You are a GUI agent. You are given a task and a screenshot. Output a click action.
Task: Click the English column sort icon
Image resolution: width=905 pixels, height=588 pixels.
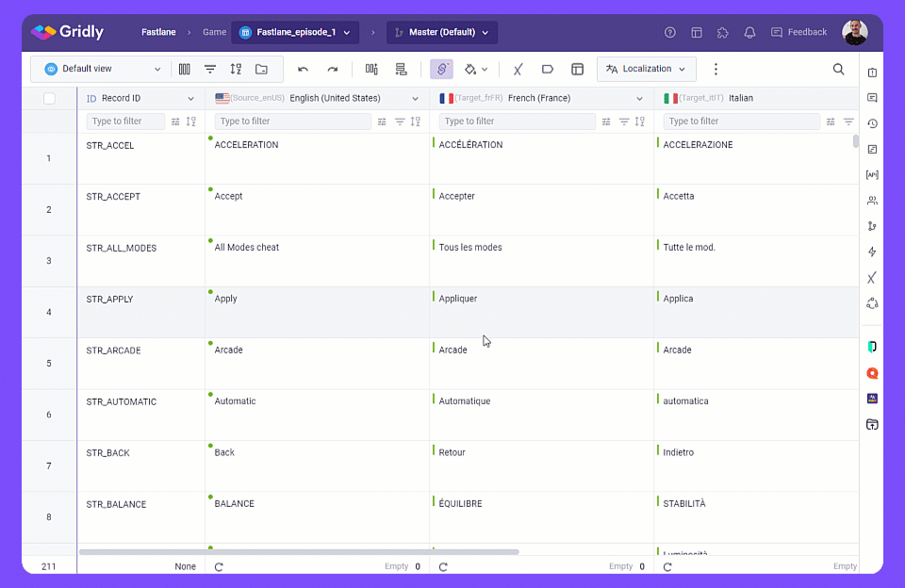[x=416, y=122]
